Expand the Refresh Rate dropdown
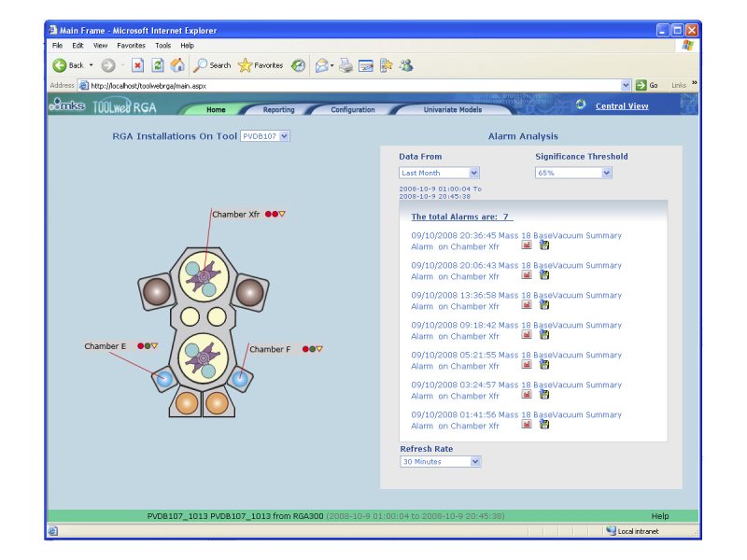The image size is (747, 560). (x=441, y=461)
